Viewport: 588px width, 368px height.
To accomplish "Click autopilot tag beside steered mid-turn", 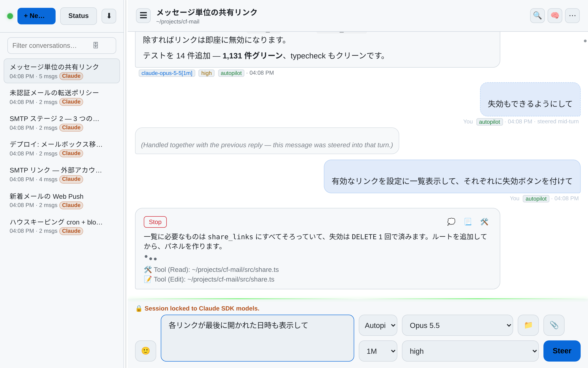I will (489, 122).
